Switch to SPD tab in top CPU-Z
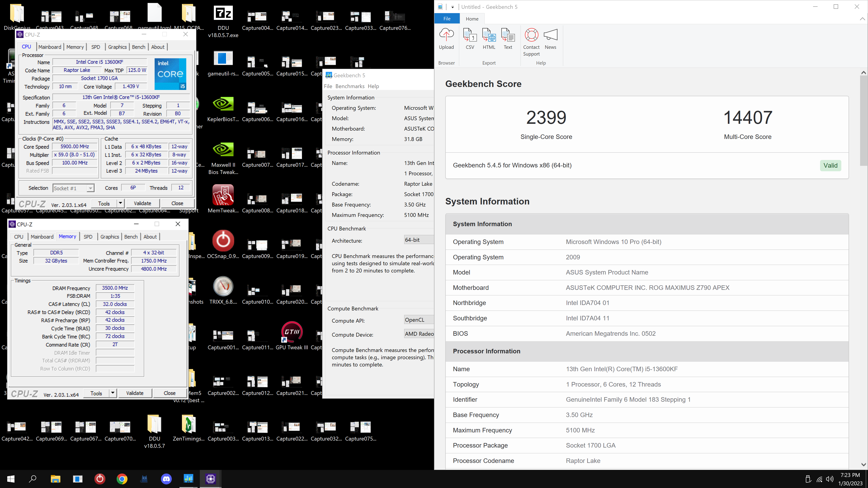Image resolution: width=868 pixels, height=488 pixels. tap(96, 47)
